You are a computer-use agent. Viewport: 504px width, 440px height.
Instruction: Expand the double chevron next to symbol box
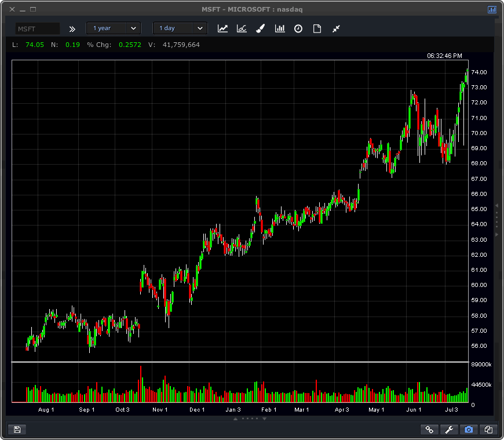[x=72, y=28]
